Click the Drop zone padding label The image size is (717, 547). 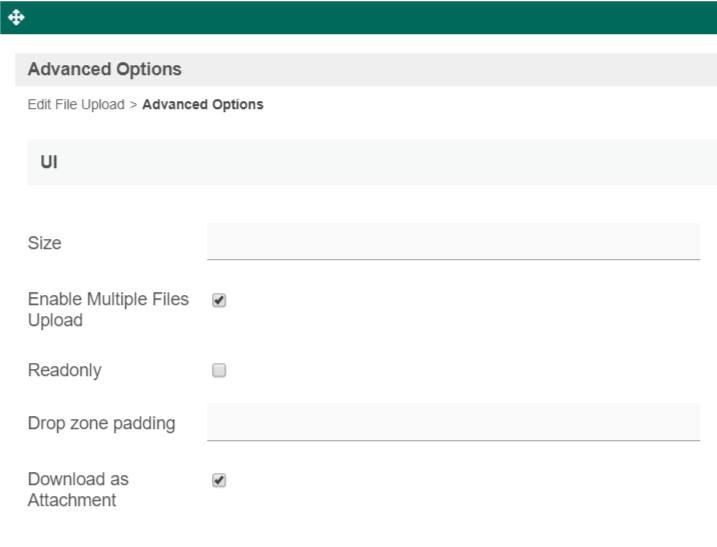pyautogui.click(x=101, y=423)
